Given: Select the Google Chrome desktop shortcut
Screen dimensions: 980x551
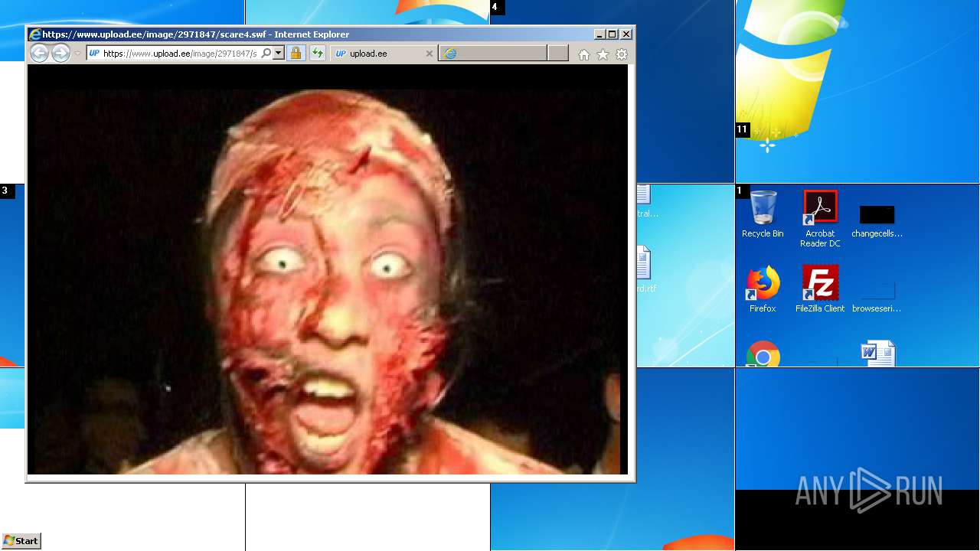Looking at the screenshot, I should (x=763, y=354).
